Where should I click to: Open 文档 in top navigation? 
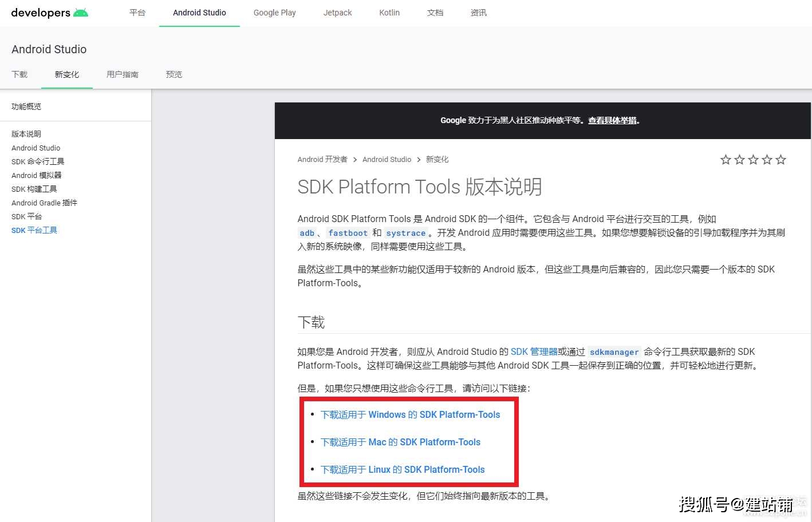click(x=435, y=13)
